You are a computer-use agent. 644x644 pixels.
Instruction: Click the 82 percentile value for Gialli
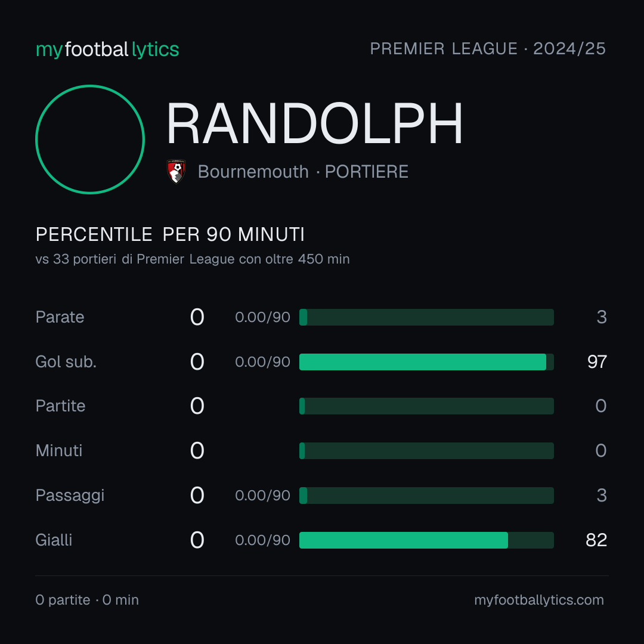[x=596, y=540]
